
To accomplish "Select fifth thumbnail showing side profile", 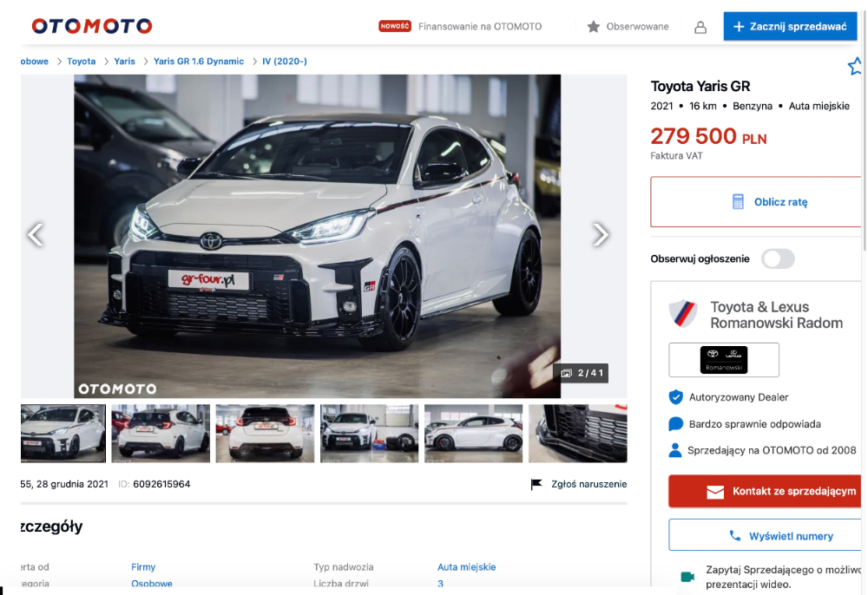I will [x=473, y=433].
